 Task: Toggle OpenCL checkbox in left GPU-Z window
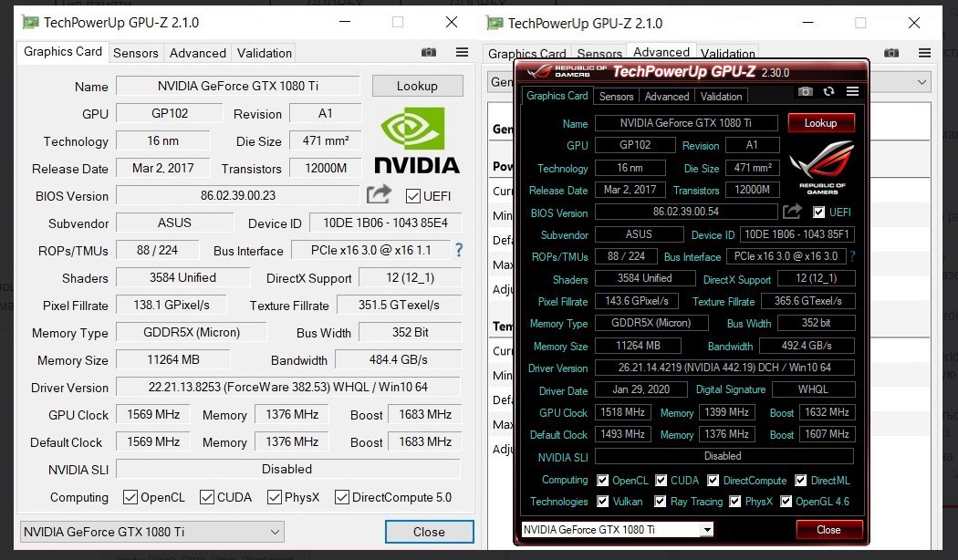click(x=130, y=497)
